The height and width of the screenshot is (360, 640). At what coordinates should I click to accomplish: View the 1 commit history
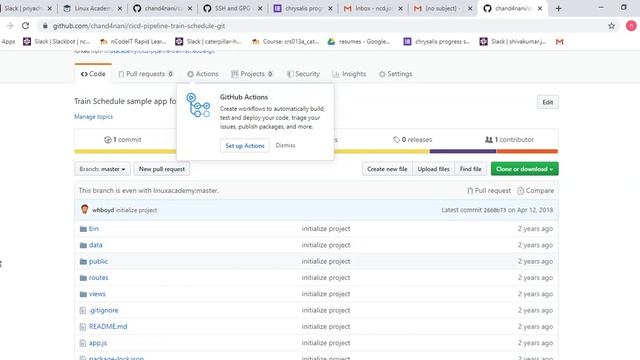(x=123, y=140)
